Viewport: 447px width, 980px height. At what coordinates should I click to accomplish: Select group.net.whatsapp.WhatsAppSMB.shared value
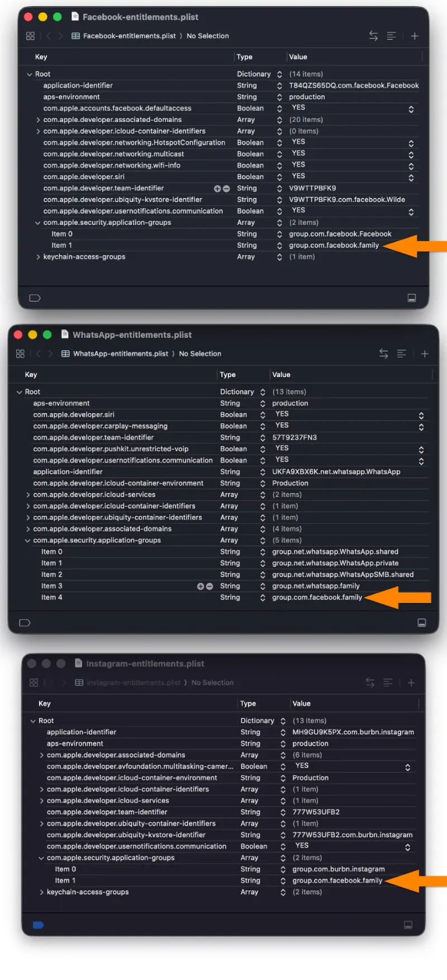(x=343, y=574)
